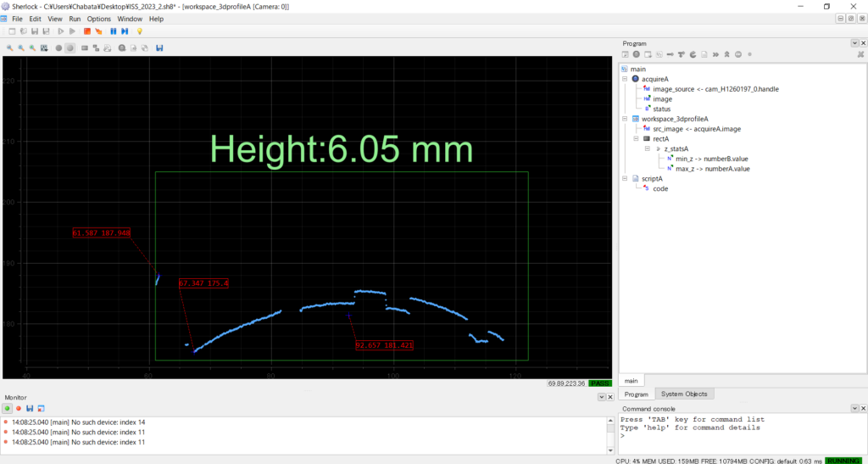Click the delete X icon at Program toolbar right
The width and height of the screenshot is (868, 464).
[861, 54]
